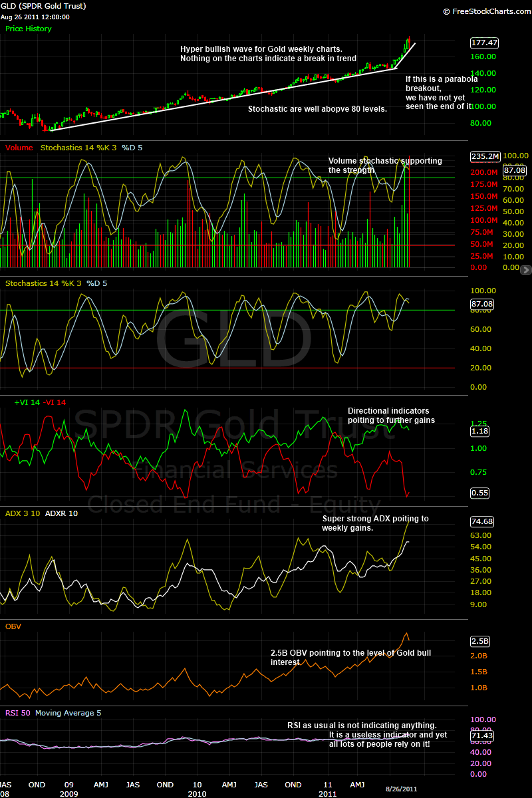The image size is (532, 798).
Task: Click the red Volume indicator label
Action: 19,148
